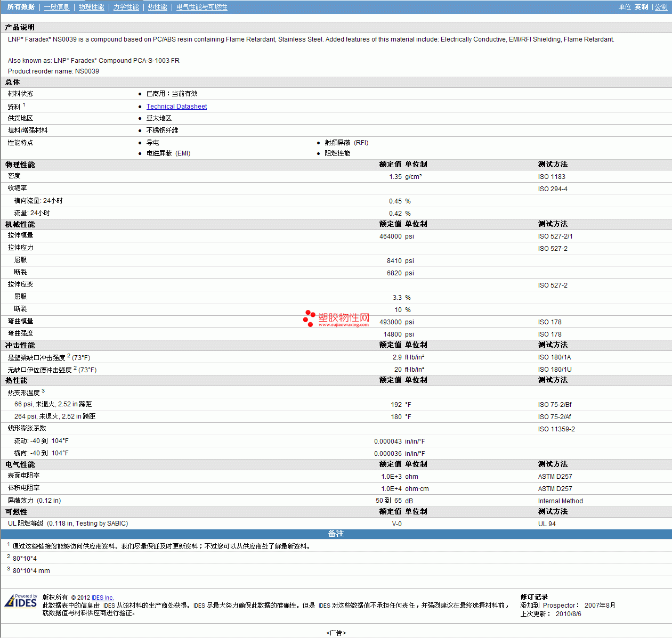
Task: Select the 464000 tensile modulus value
Action: (391, 236)
